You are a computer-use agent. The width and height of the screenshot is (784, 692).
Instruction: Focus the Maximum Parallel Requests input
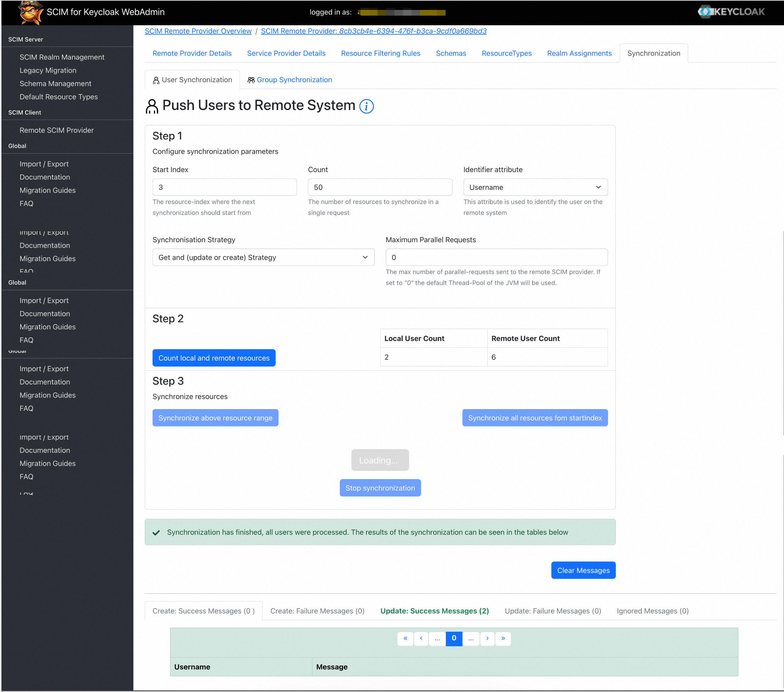496,257
